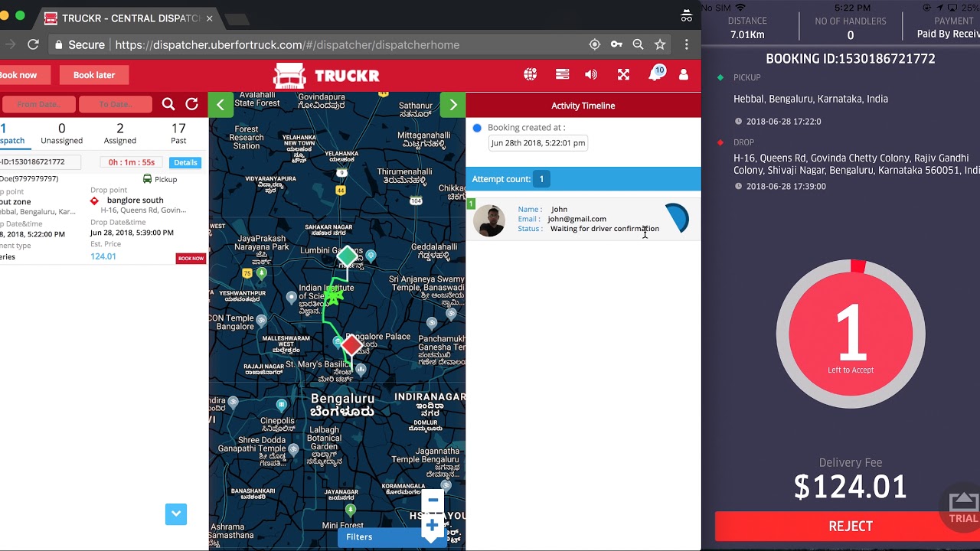Click the Book later button
980x551 pixels.
tap(94, 75)
